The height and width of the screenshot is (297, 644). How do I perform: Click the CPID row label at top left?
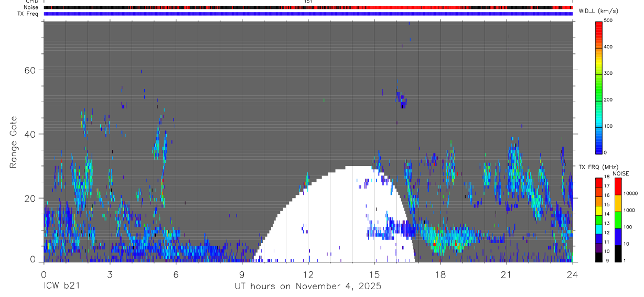pos(32,2)
